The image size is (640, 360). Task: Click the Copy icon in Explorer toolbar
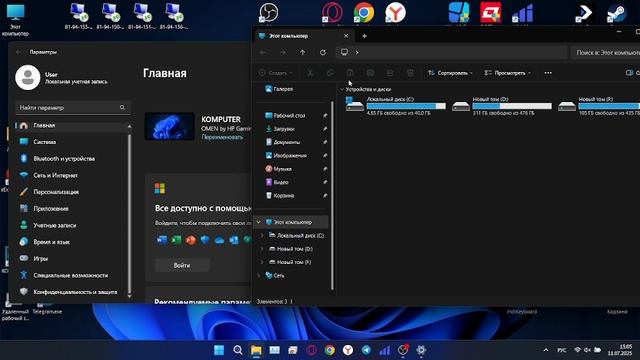[x=330, y=73]
